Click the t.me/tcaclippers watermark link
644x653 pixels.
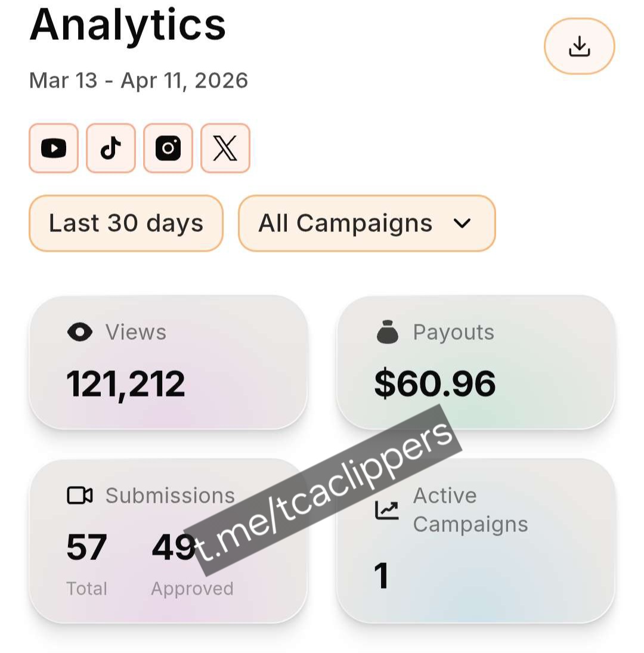323,490
